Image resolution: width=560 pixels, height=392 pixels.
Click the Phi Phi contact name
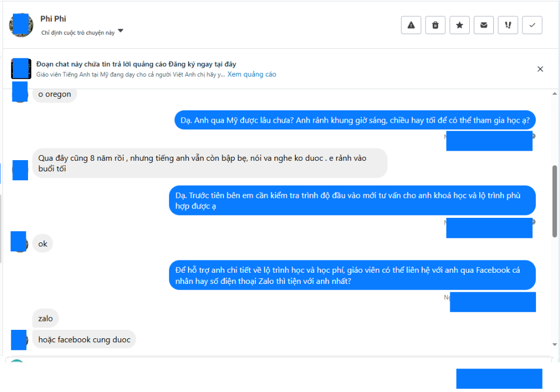(53, 18)
